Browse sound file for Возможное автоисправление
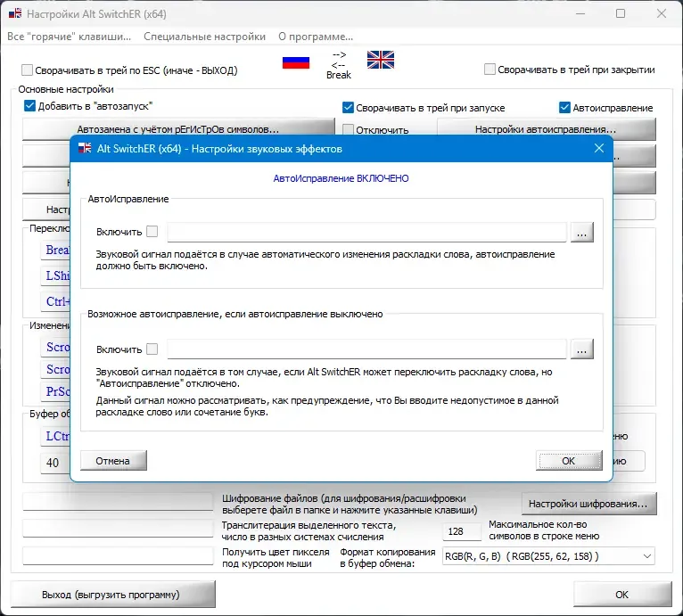The width and height of the screenshot is (683, 616). pos(582,349)
